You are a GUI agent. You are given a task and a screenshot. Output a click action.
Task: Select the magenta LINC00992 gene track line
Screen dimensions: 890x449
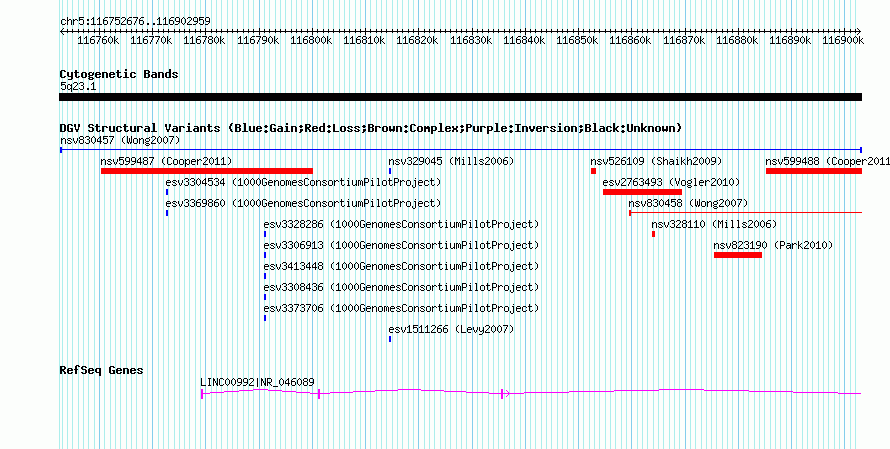(531, 392)
